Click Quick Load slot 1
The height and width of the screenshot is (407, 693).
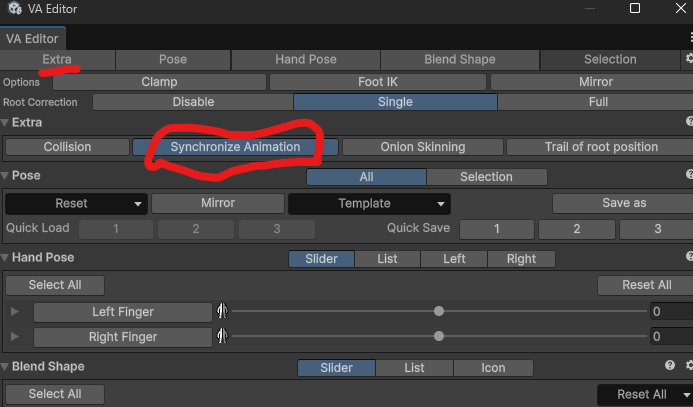coord(116,229)
